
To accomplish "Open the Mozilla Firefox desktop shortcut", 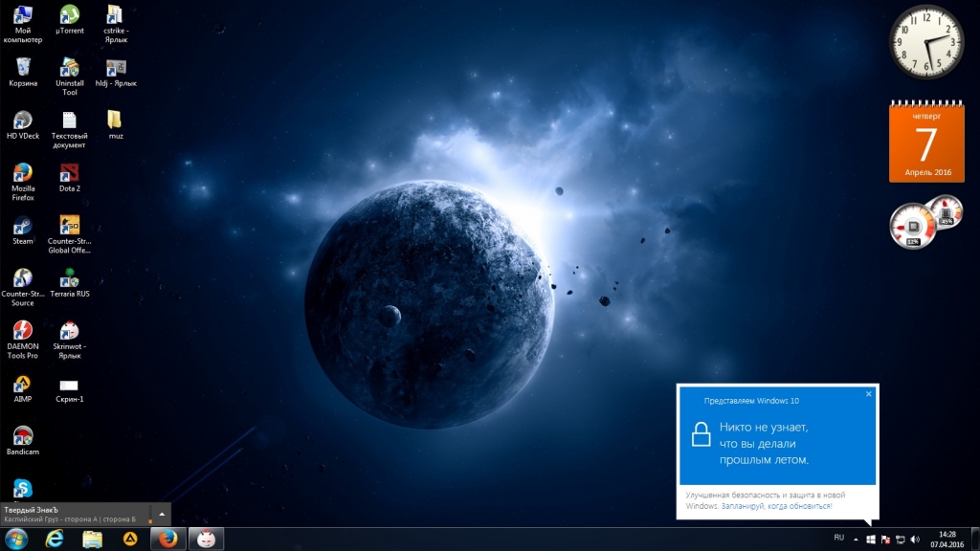I will (x=22, y=173).
